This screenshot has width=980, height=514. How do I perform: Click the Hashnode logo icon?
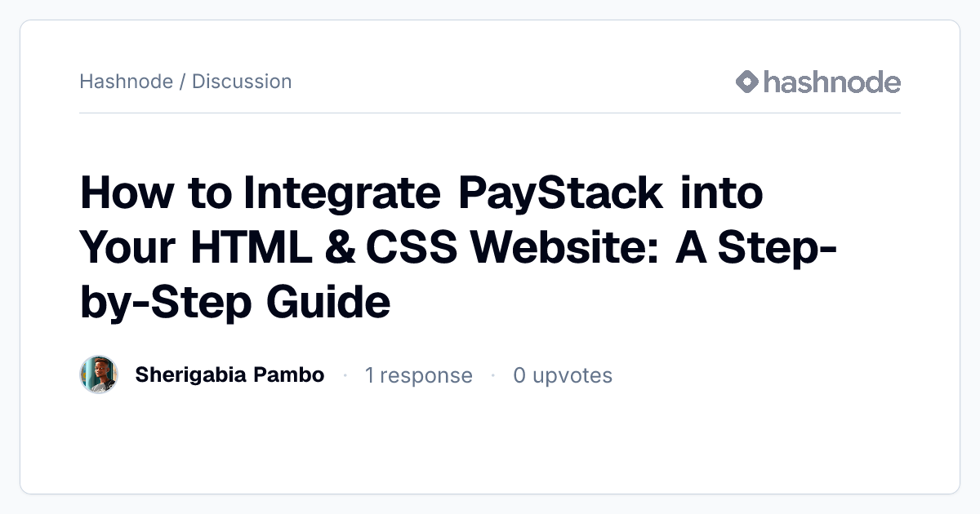tap(747, 82)
